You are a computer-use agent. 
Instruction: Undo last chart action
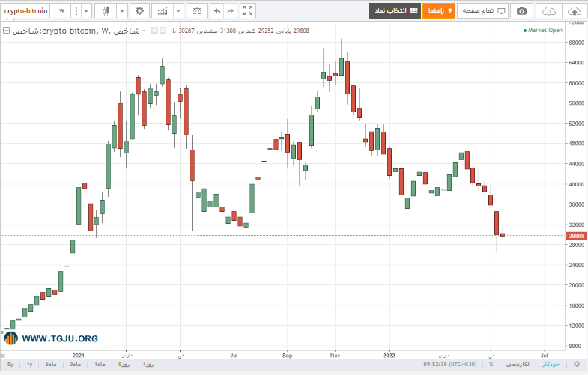(x=217, y=11)
